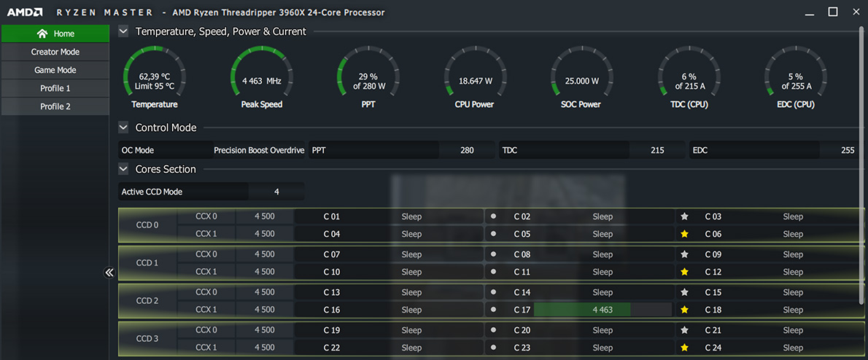
Task: Select Precision Boost Overdrive mode
Action: (x=259, y=150)
